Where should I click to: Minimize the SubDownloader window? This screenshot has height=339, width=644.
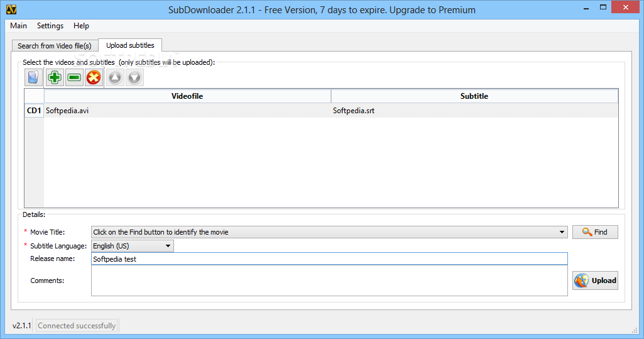coord(586,8)
